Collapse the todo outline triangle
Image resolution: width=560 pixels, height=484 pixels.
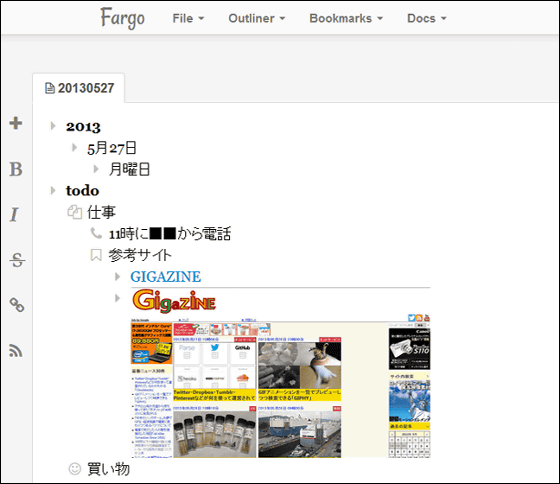pos(53,190)
